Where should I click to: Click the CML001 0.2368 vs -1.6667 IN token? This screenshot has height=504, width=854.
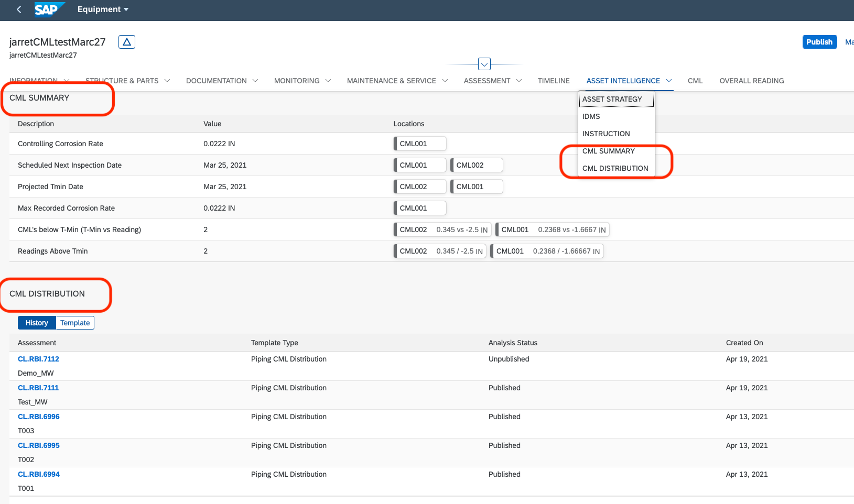coord(553,229)
